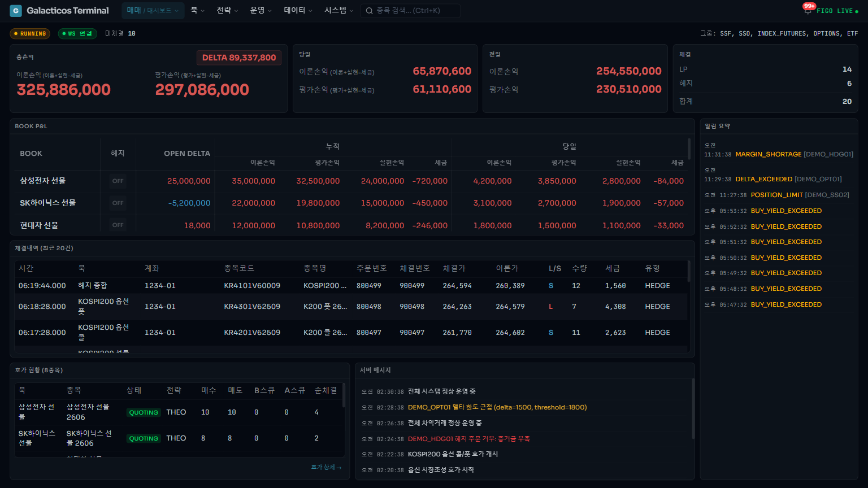This screenshot has height=488, width=868.
Task: Expand the 전략 menu dropdown
Action: click(x=227, y=11)
